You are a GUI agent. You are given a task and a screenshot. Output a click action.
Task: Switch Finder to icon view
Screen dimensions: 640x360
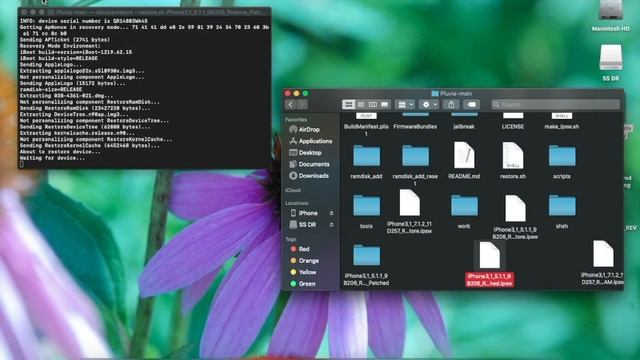(x=349, y=105)
